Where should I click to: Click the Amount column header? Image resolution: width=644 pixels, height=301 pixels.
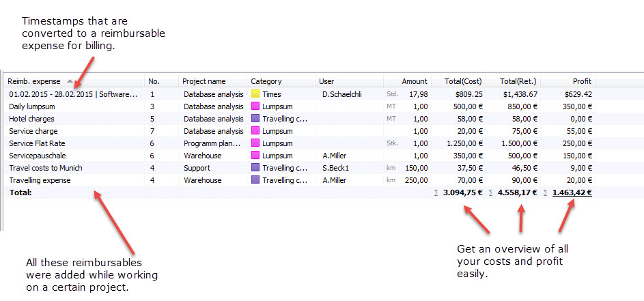click(x=414, y=81)
